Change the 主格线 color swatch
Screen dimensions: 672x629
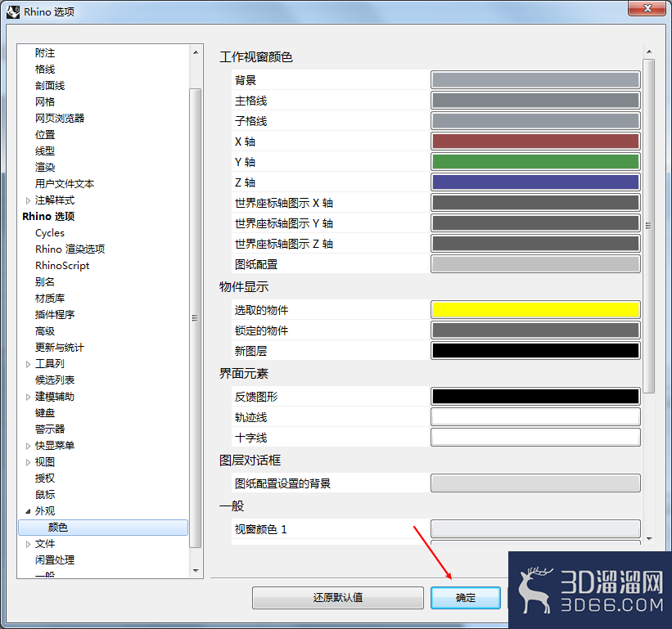pyautogui.click(x=535, y=101)
